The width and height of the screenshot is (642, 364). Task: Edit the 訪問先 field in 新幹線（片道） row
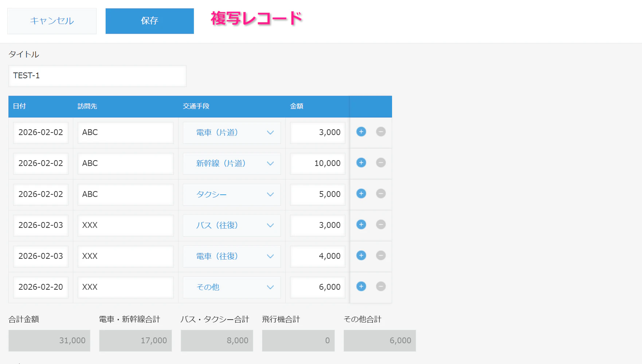[126, 163]
